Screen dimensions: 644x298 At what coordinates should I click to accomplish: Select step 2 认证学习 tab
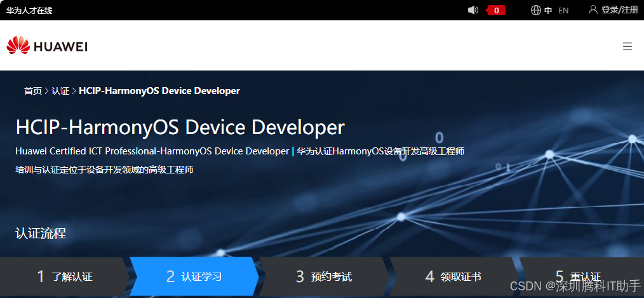[194, 276]
